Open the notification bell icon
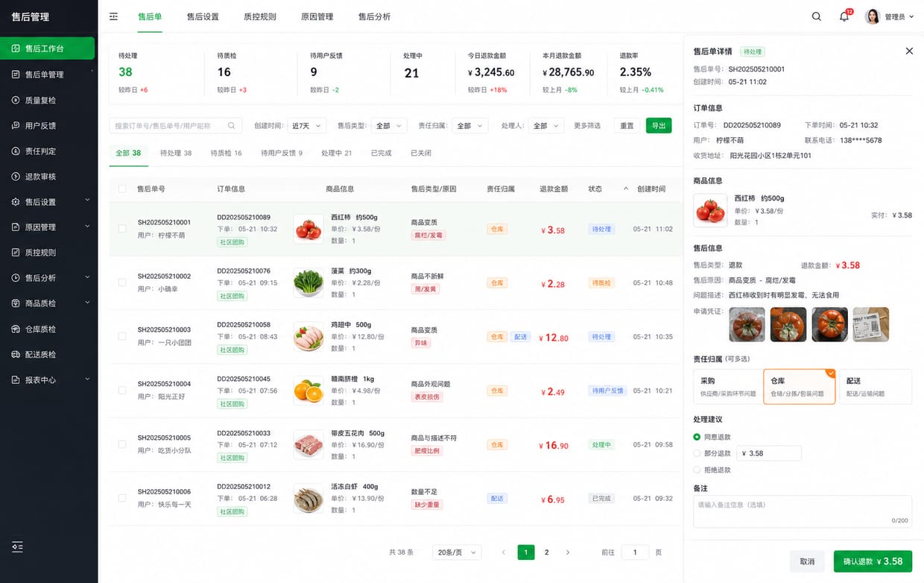 tap(844, 16)
